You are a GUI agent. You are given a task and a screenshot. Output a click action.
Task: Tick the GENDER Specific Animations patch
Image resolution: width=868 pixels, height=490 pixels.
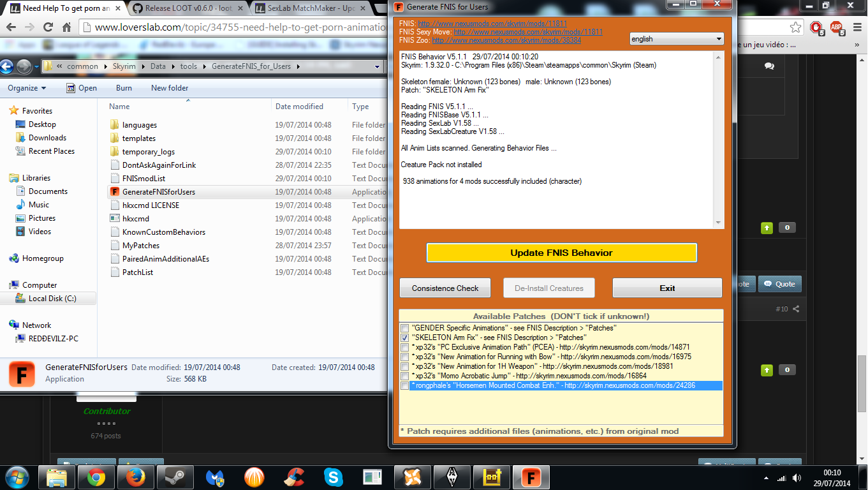pyautogui.click(x=404, y=328)
